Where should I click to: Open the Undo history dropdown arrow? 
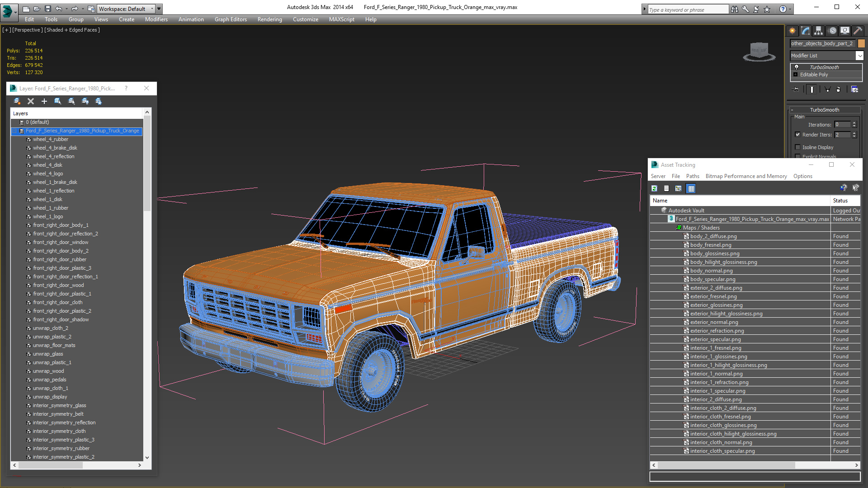[x=67, y=9]
